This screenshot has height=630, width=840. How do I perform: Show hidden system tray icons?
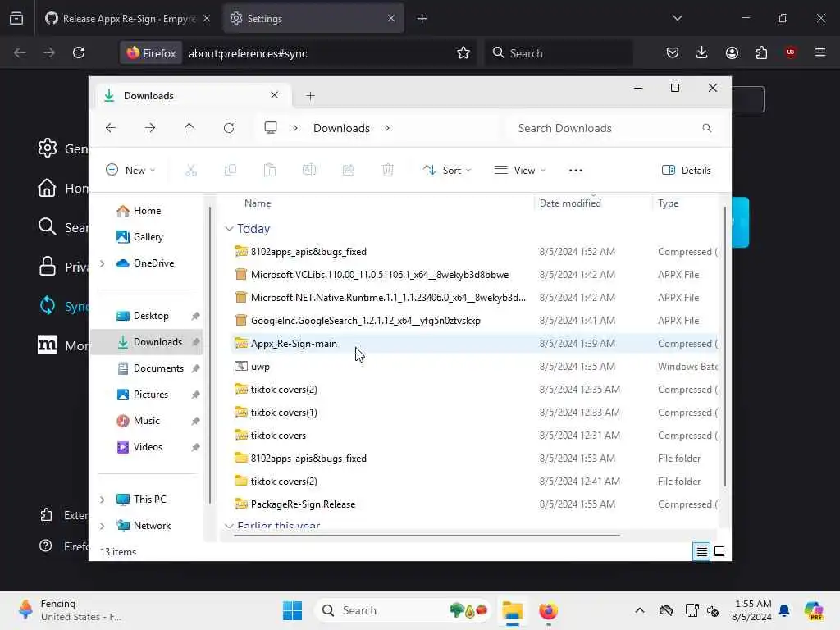(640, 610)
